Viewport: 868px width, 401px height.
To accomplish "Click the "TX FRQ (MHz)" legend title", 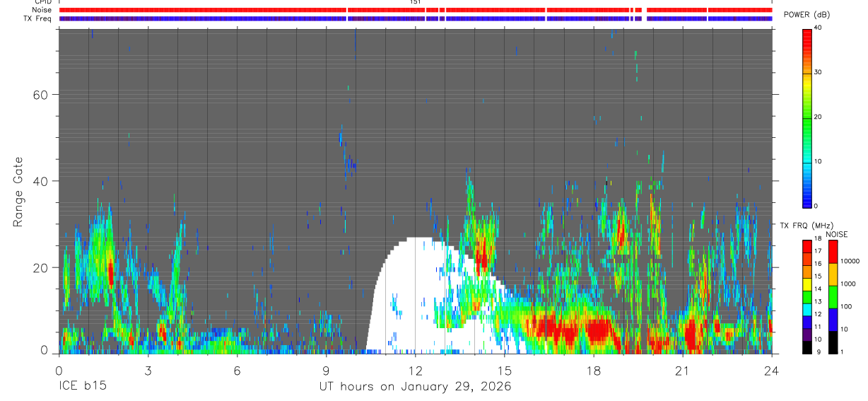I will pyautogui.click(x=807, y=226).
